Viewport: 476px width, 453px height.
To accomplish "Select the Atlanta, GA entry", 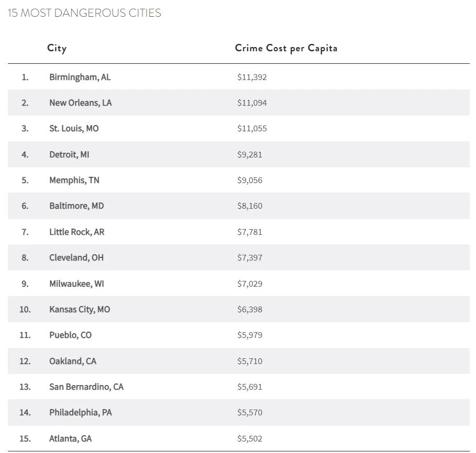I will coord(70,438).
